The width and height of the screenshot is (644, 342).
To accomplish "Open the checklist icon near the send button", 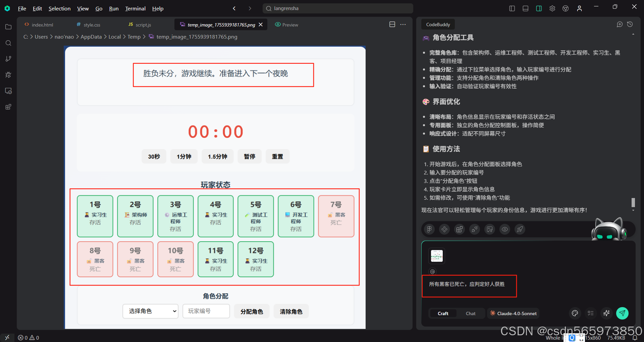I will pos(591,313).
